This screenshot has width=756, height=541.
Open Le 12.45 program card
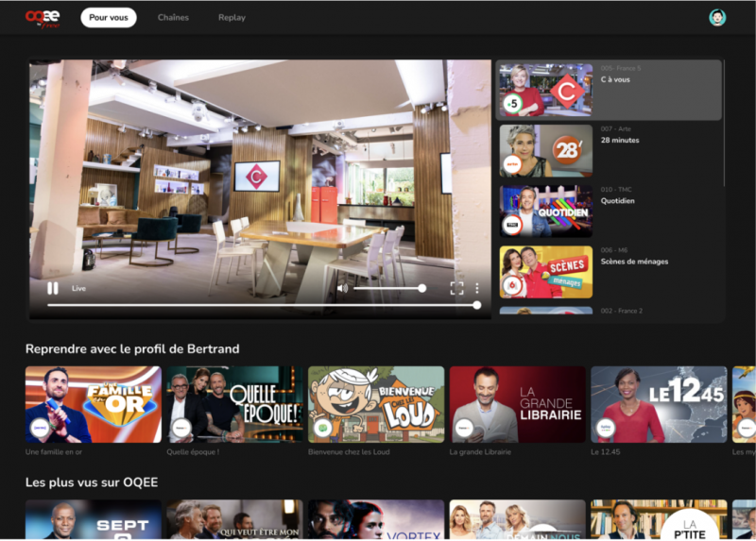(x=659, y=405)
